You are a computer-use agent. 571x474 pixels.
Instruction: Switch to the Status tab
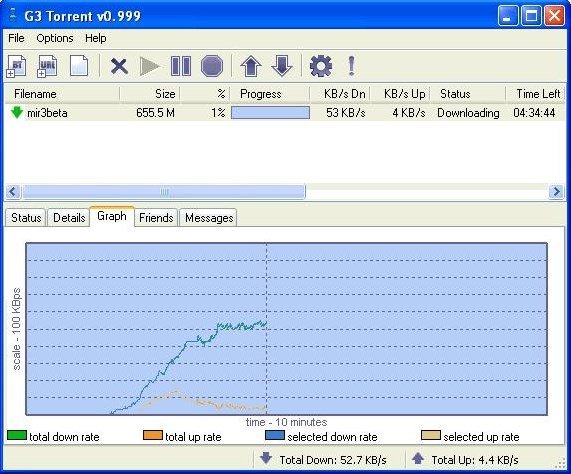coord(26,218)
